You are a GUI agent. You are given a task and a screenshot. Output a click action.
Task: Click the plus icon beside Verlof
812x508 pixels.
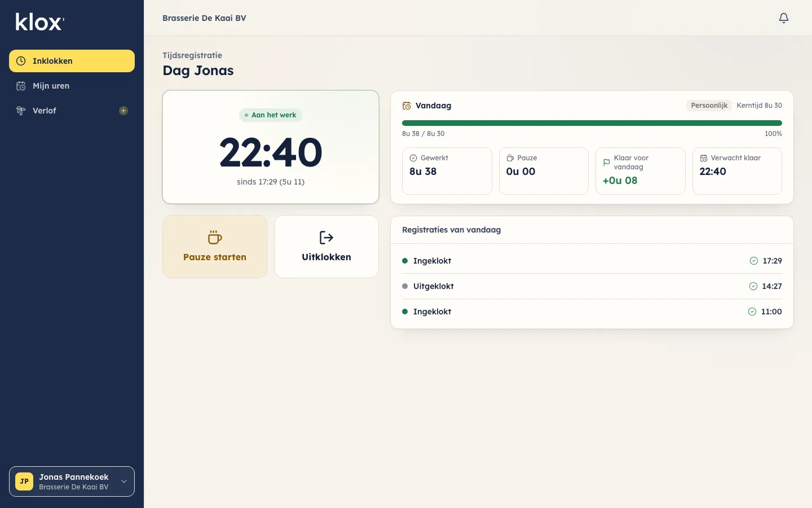click(x=123, y=111)
